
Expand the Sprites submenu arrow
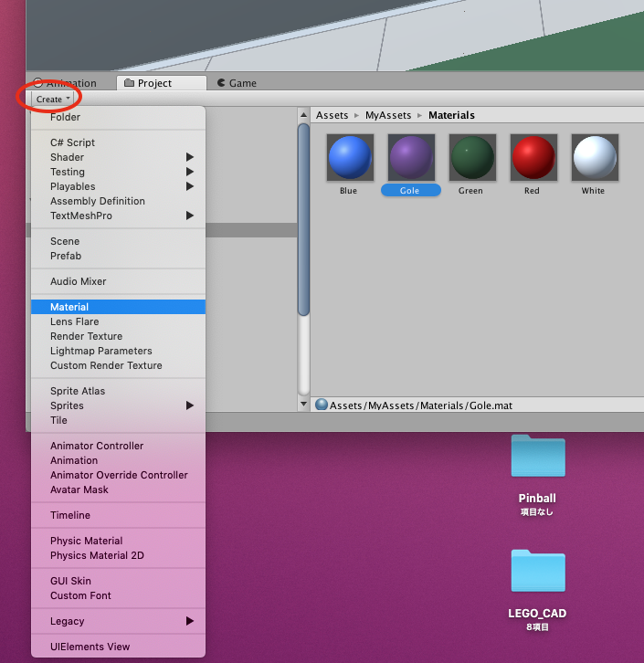tap(190, 405)
